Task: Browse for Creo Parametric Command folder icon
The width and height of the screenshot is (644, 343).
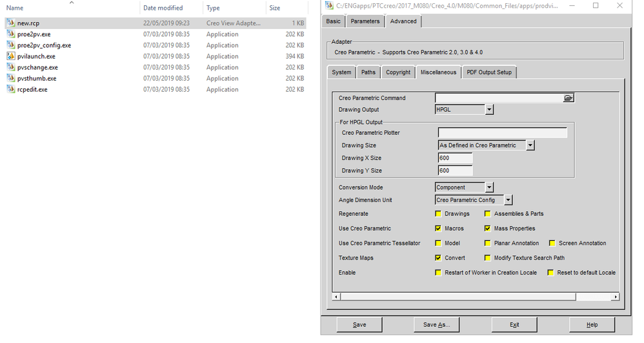Action: tap(568, 98)
